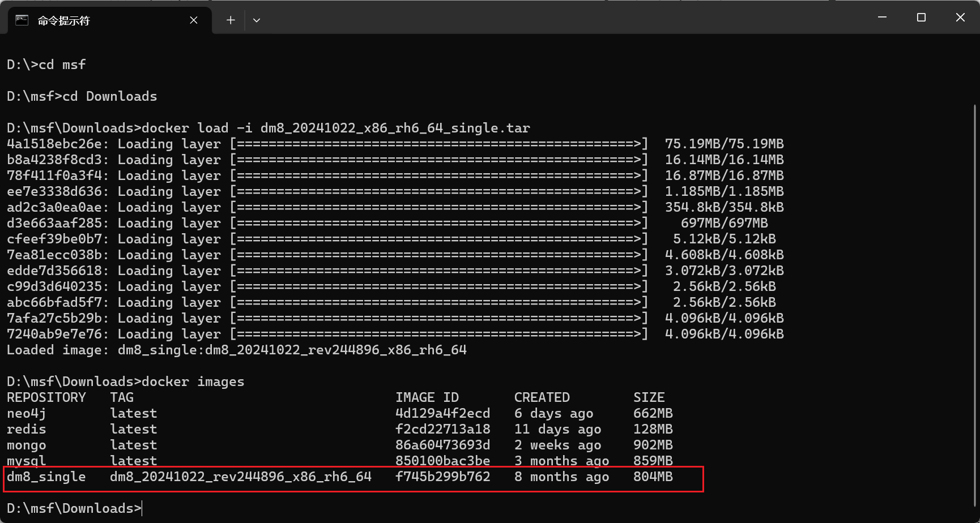The width and height of the screenshot is (980, 523).
Task: Click the IMAGE ID column header
Action: (427, 397)
